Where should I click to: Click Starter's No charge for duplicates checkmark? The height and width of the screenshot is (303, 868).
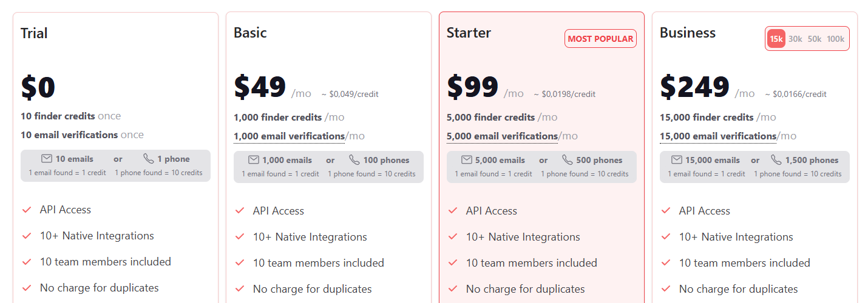453,289
